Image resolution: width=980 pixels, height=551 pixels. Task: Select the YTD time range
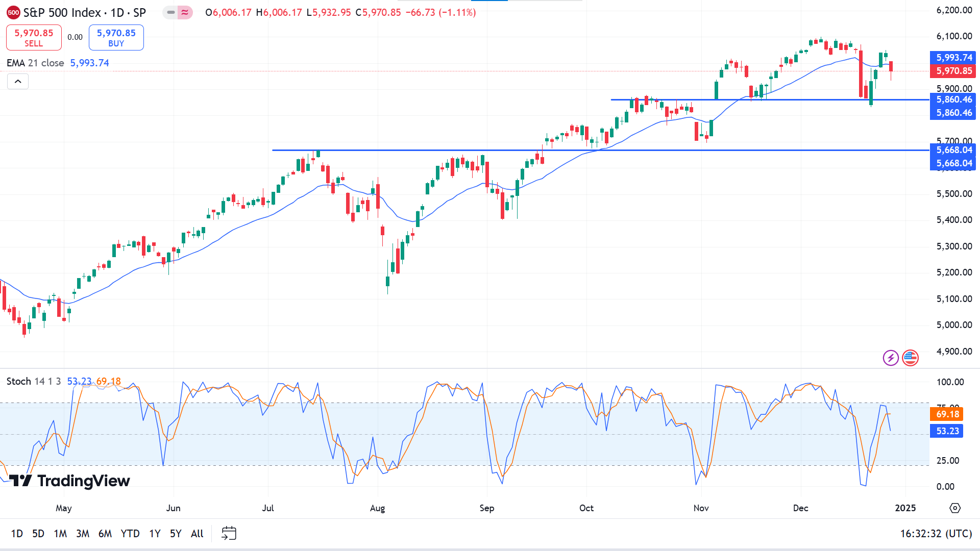pyautogui.click(x=130, y=534)
